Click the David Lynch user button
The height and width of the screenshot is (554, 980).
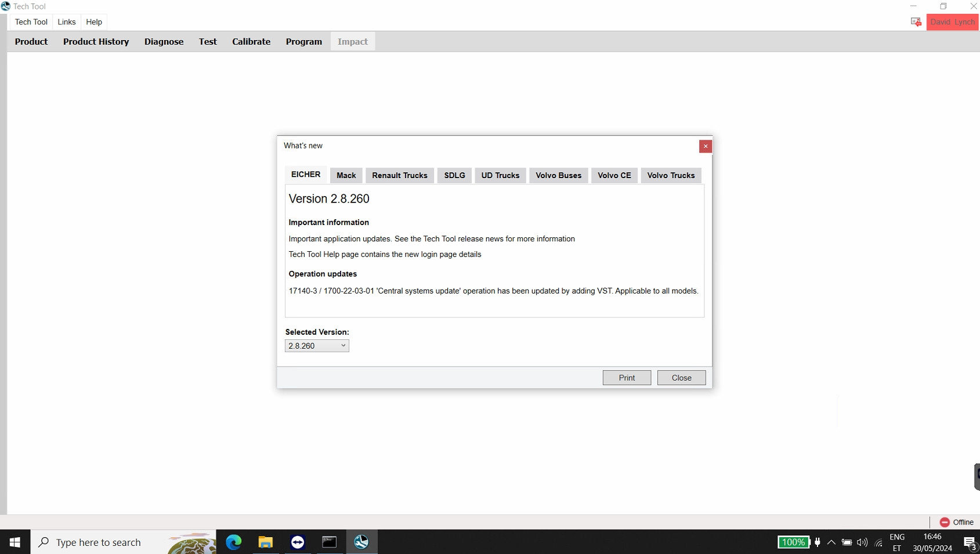tap(953, 22)
